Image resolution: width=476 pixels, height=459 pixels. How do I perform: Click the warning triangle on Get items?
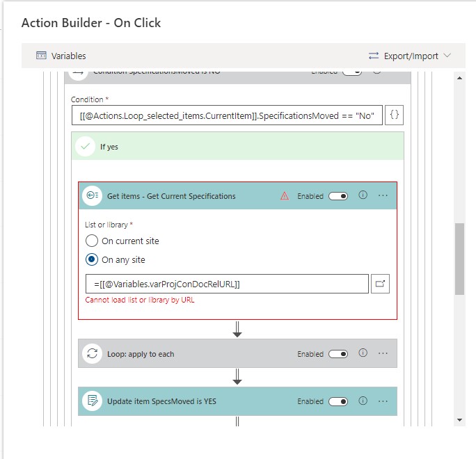tap(285, 196)
